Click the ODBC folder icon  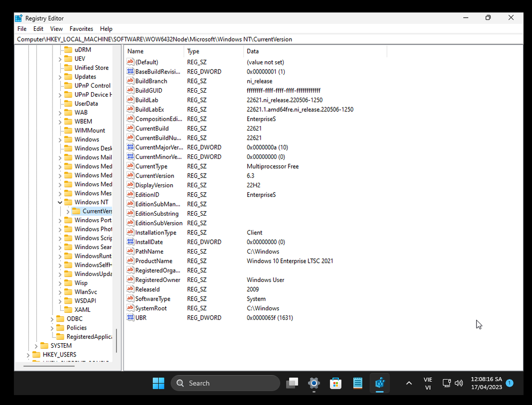pos(60,319)
